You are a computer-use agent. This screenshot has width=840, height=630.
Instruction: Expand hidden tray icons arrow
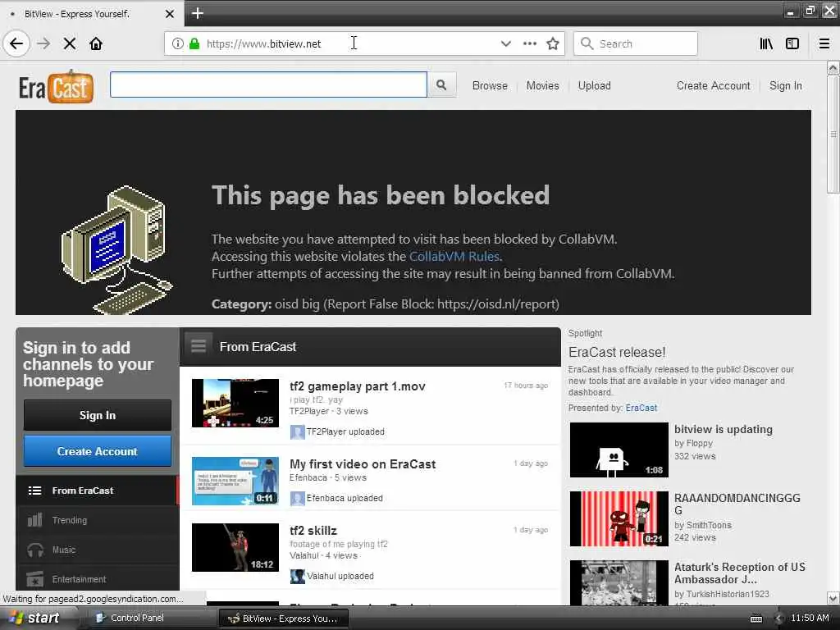[779, 619]
